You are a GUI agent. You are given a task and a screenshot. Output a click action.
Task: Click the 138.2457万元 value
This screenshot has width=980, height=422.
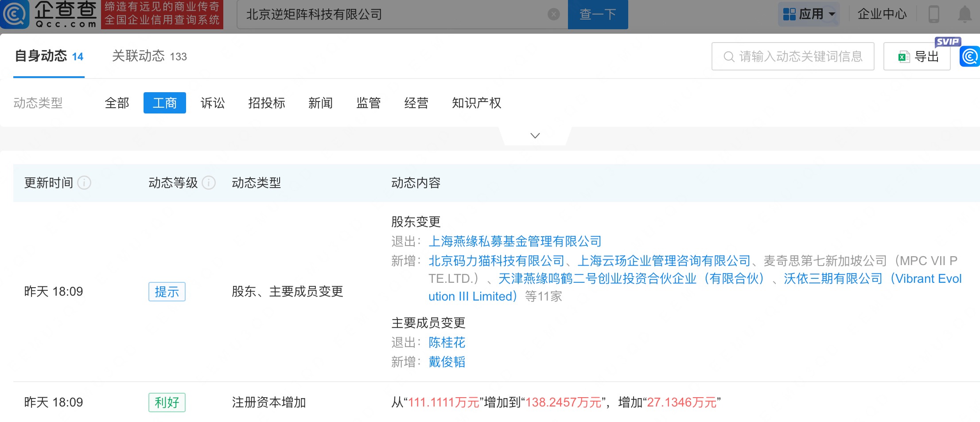563,402
